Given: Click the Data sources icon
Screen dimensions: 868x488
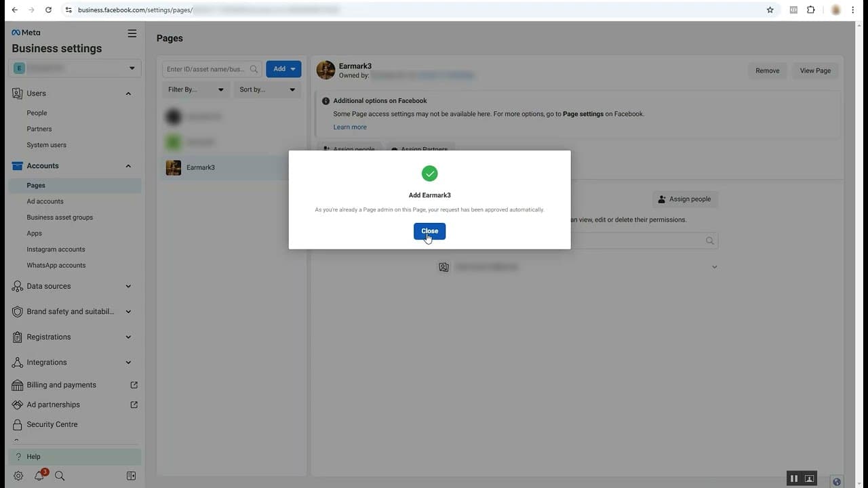Looking at the screenshot, I should [x=17, y=287].
